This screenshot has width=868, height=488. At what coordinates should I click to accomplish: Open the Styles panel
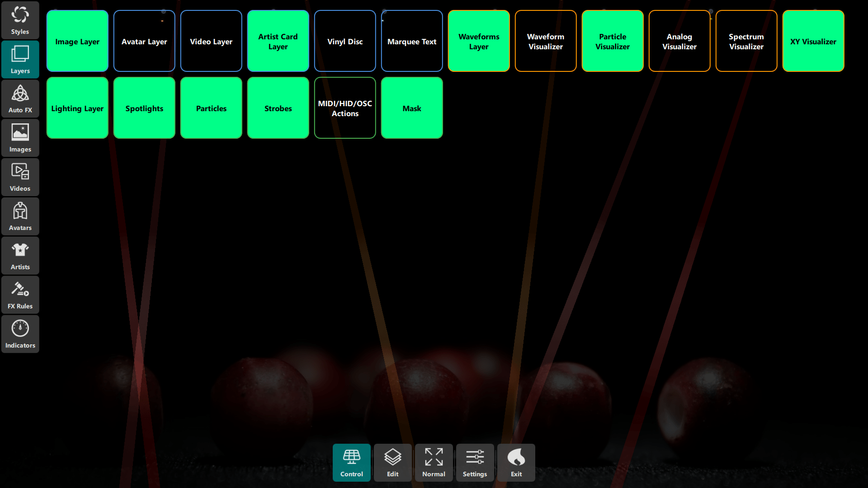click(20, 20)
